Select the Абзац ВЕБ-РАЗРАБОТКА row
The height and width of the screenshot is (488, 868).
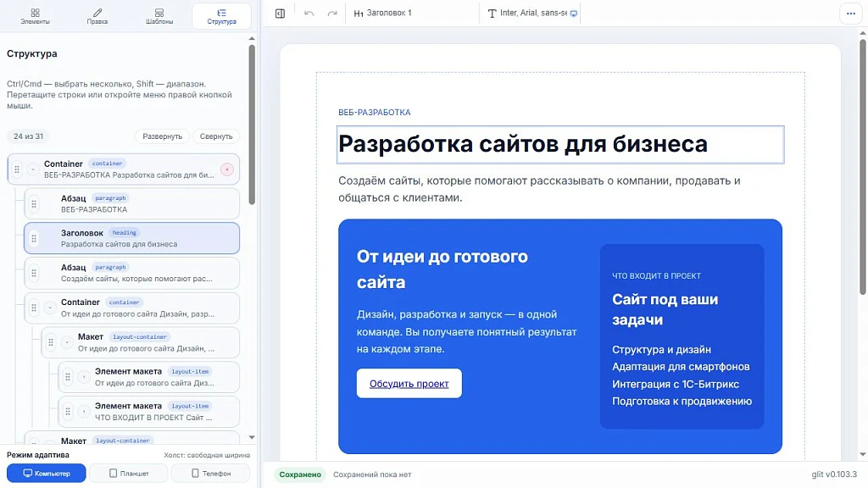point(131,203)
